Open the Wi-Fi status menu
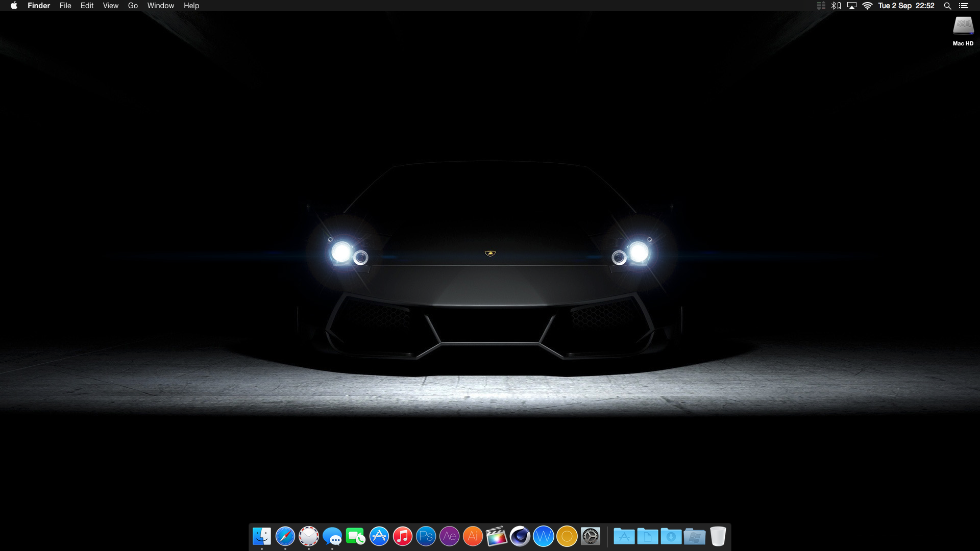 [x=867, y=6]
